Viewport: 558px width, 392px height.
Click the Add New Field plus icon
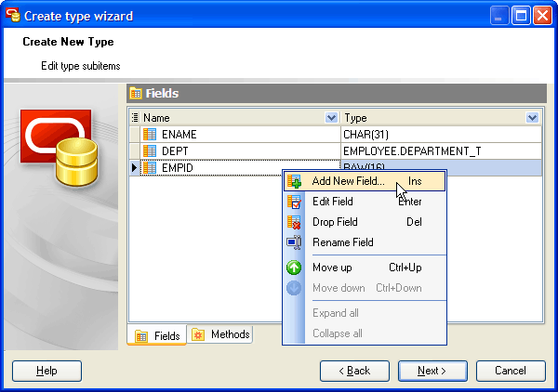294,181
